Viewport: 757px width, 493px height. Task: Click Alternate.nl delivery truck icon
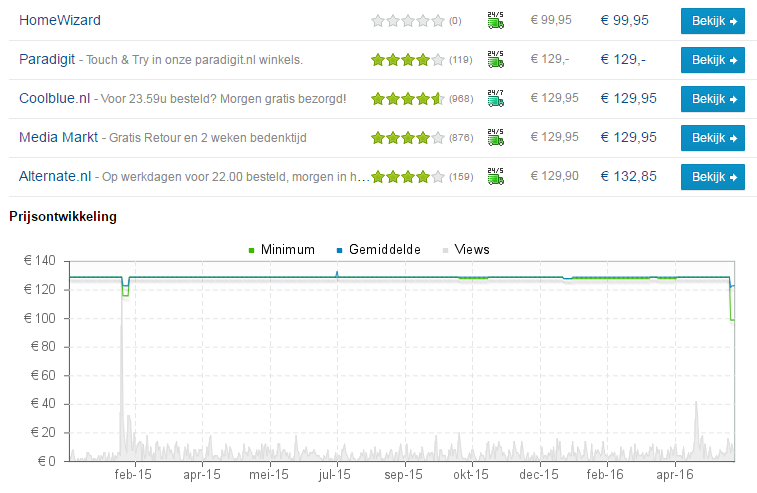point(495,177)
